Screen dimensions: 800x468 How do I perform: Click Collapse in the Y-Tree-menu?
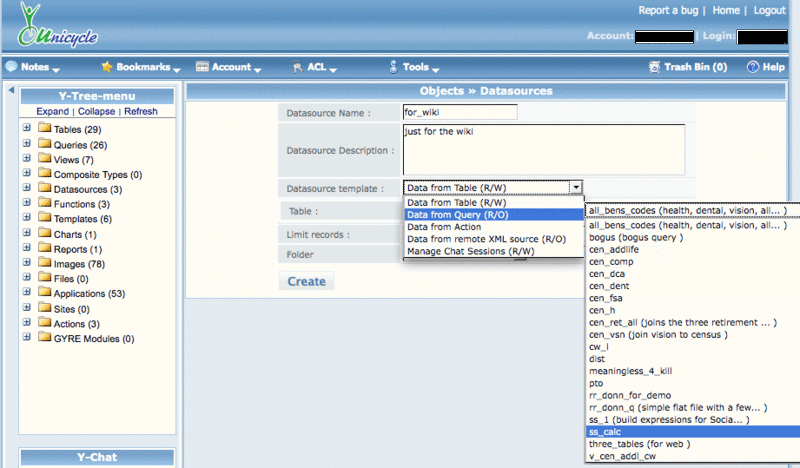(96, 111)
